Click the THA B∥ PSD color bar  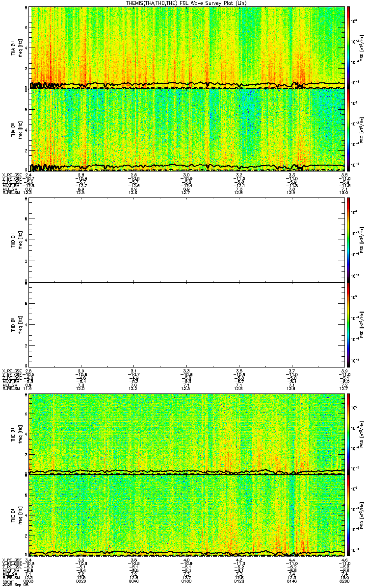[348, 129]
